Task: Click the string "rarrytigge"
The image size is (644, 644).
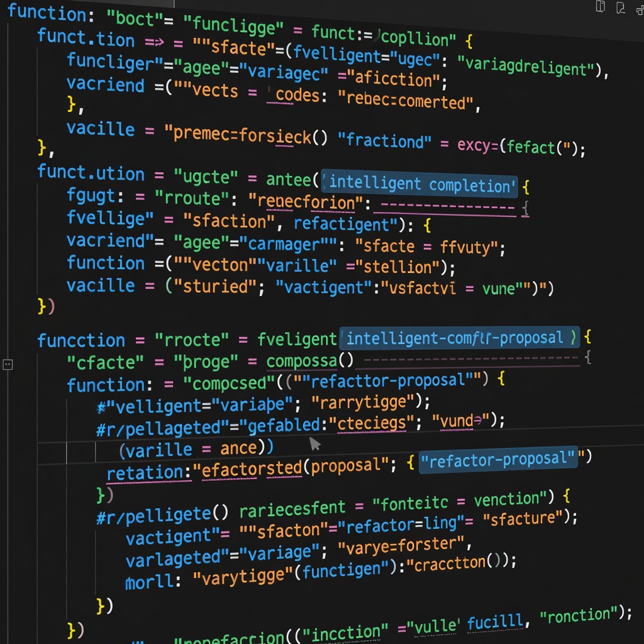Action: [x=363, y=402]
